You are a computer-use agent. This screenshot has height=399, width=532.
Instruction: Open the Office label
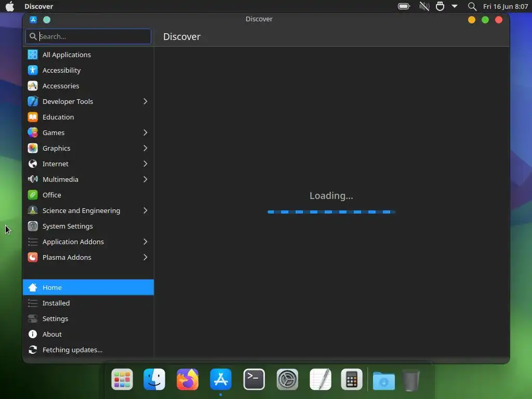pyautogui.click(x=51, y=195)
